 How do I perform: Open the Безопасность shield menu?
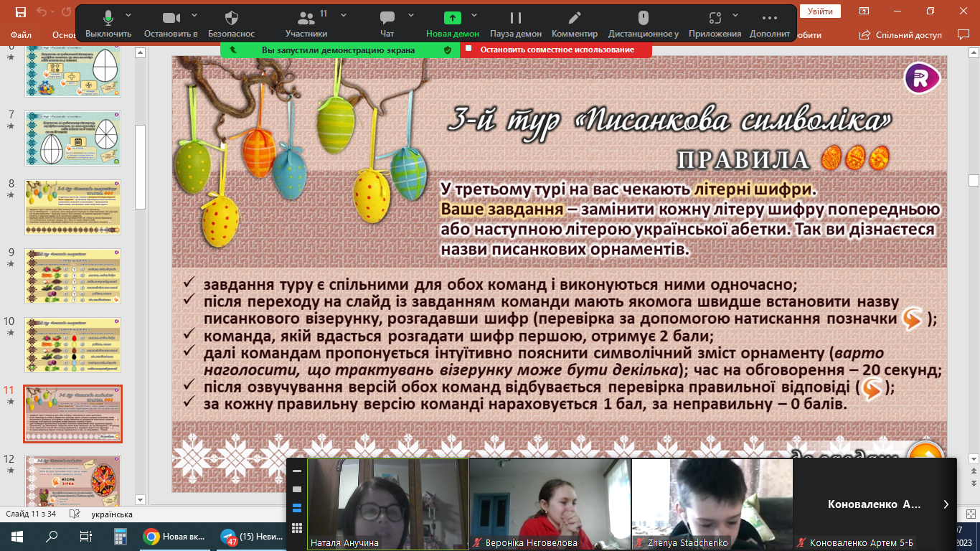232,24
